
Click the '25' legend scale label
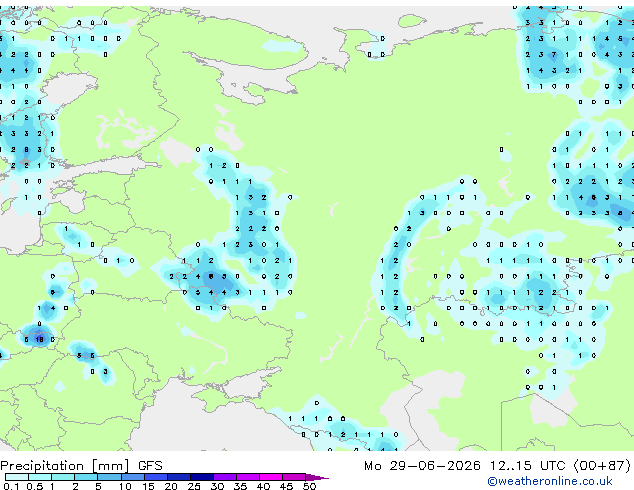coord(194,486)
